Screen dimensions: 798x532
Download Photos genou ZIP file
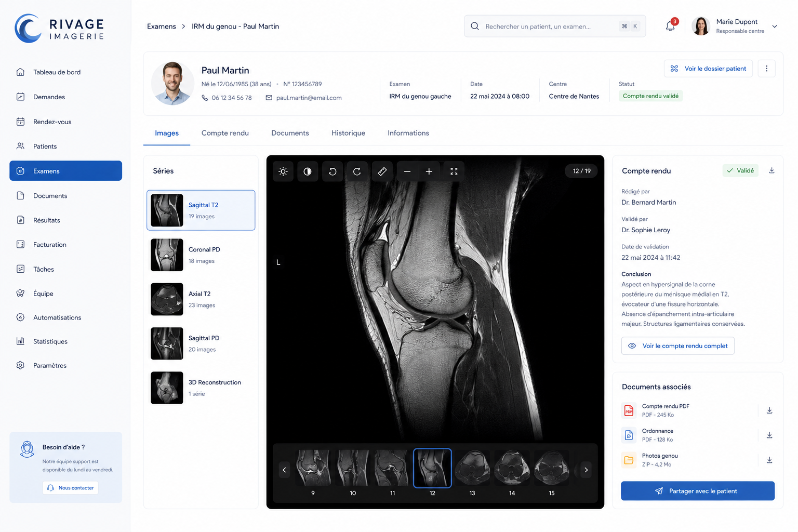click(769, 460)
